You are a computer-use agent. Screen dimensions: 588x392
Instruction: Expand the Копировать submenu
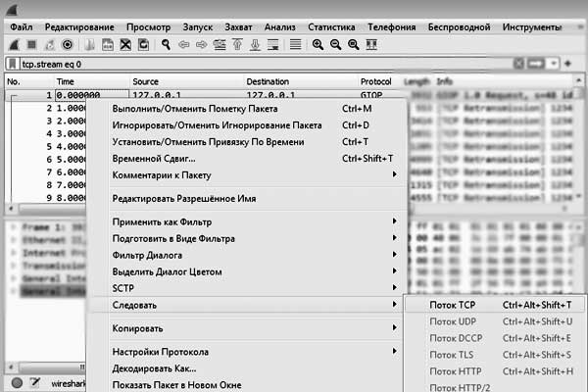tap(248, 328)
